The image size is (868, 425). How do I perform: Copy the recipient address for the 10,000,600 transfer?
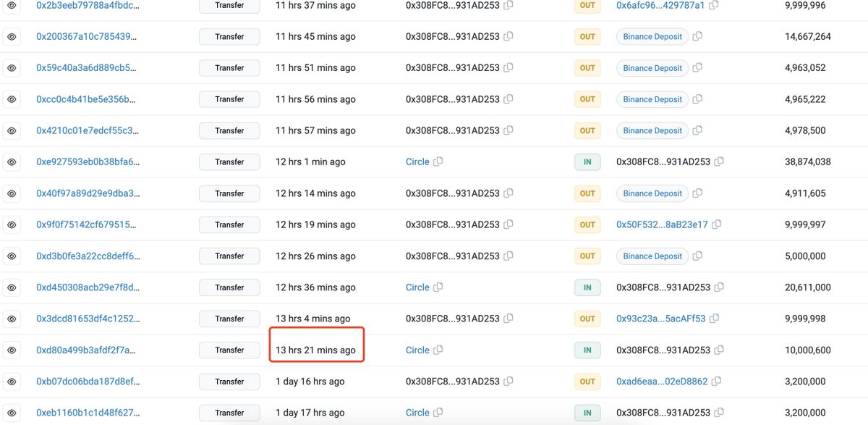pos(719,350)
